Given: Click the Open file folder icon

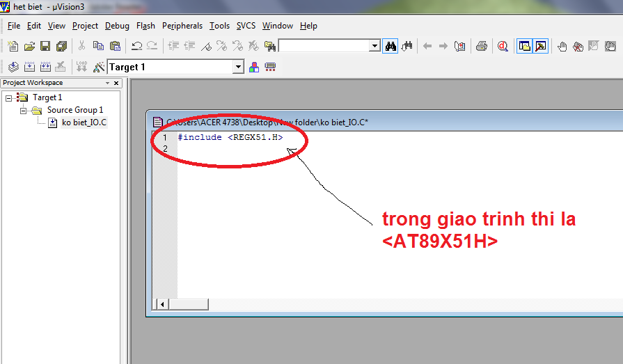Looking at the screenshot, I should click(29, 46).
